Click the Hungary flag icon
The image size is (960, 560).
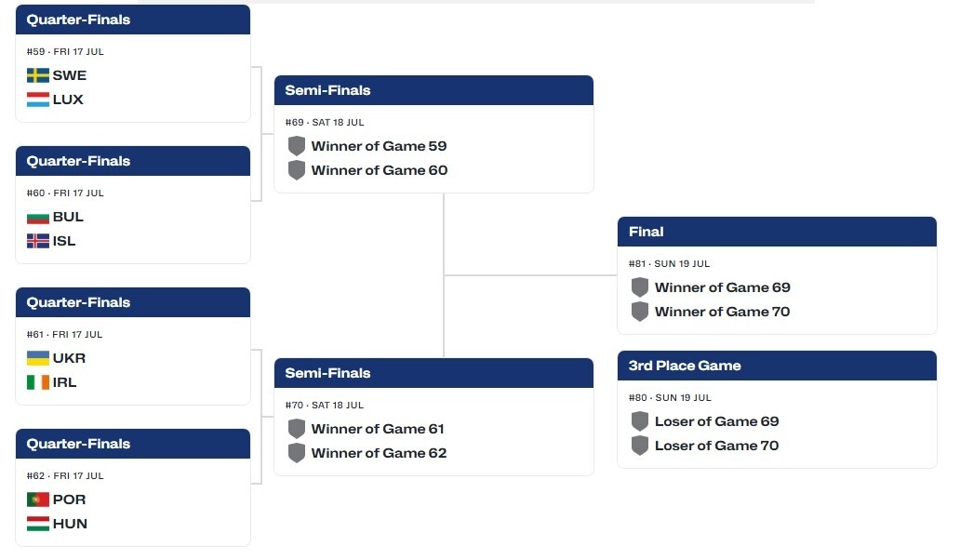click(x=38, y=524)
